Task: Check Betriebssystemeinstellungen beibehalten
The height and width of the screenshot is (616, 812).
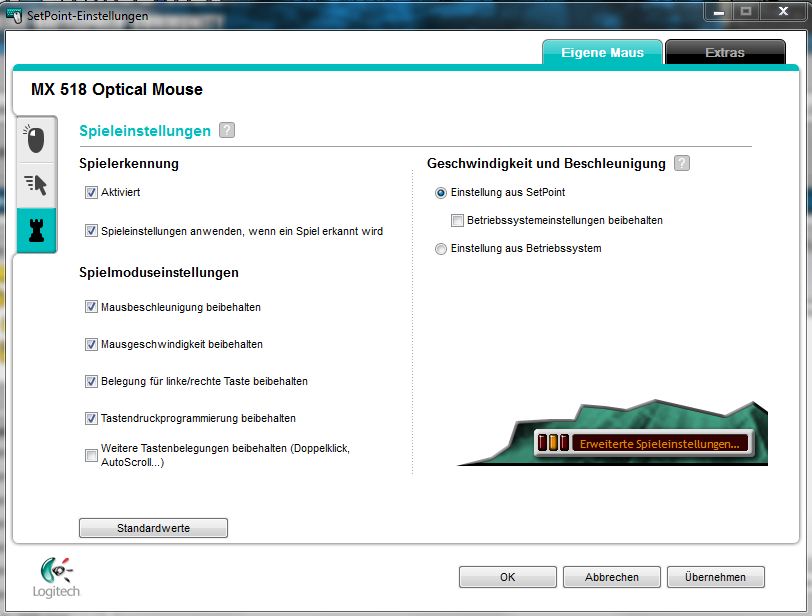Action: [x=457, y=221]
